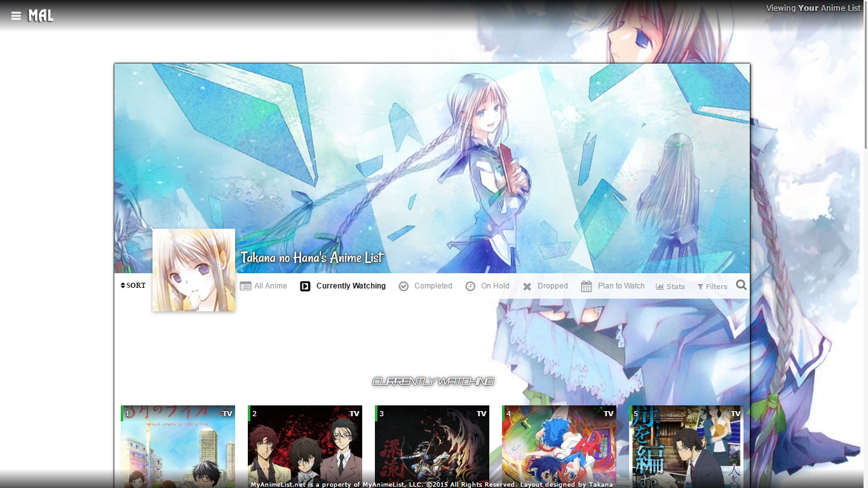
Task: Open anime cover thumbnail number 4
Action: point(559,447)
